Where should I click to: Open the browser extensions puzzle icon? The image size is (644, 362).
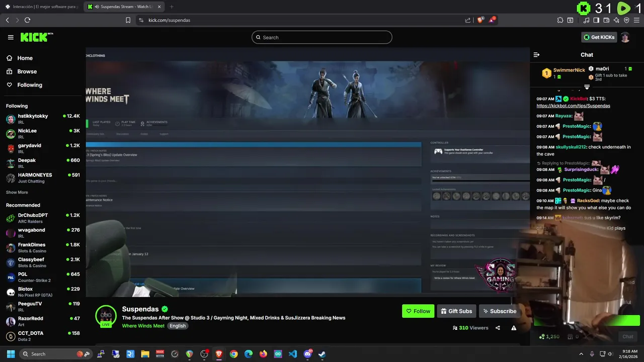(x=560, y=20)
